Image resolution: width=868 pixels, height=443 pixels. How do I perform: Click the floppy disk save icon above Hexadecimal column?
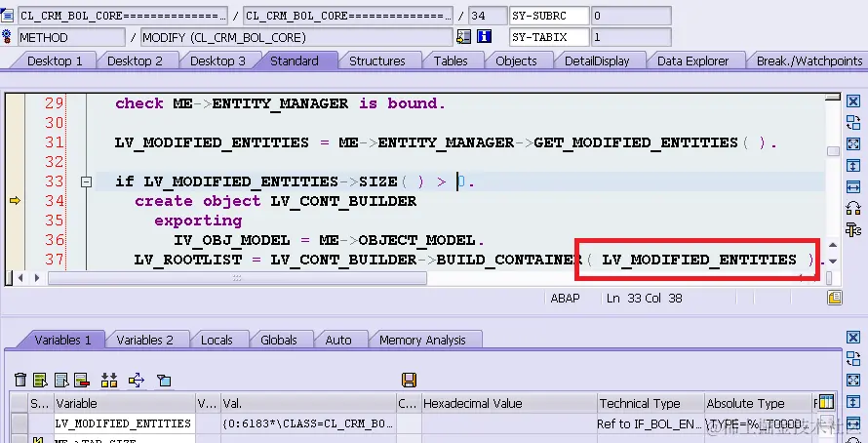409,380
